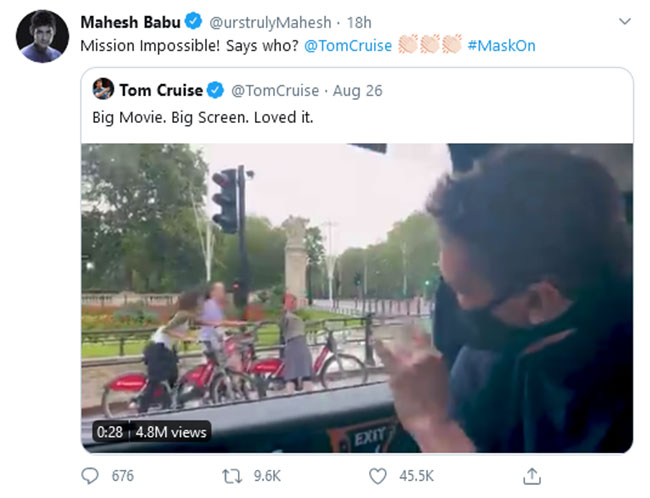Expand the tweet options chevron menu
The height and width of the screenshot is (498, 650).
click(x=625, y=21)
